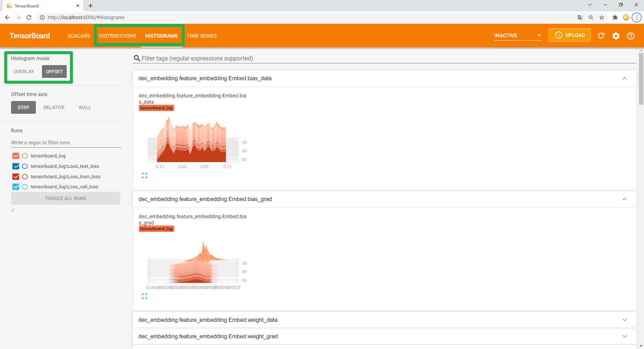Open TensorBoard settings gear

pos(616,36)
